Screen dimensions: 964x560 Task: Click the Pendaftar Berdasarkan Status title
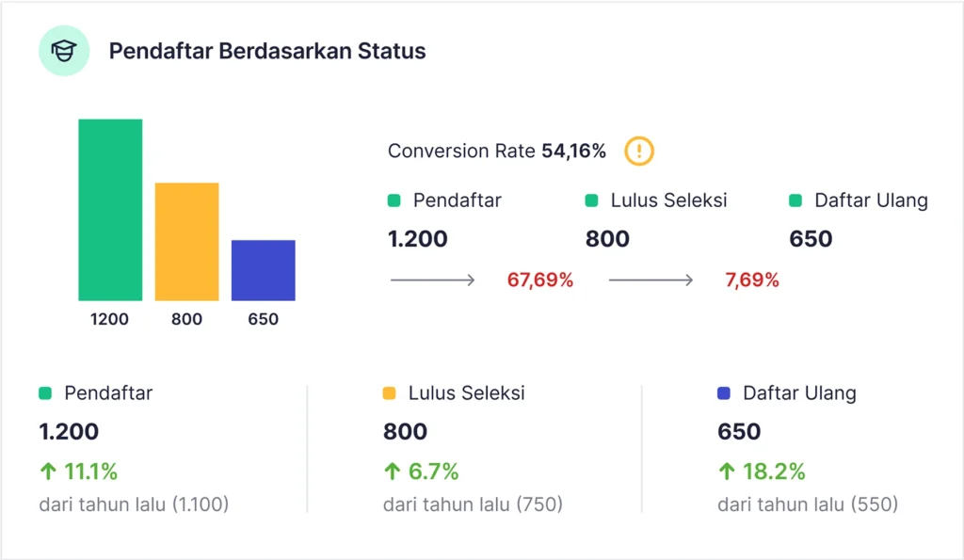[267, 51]
